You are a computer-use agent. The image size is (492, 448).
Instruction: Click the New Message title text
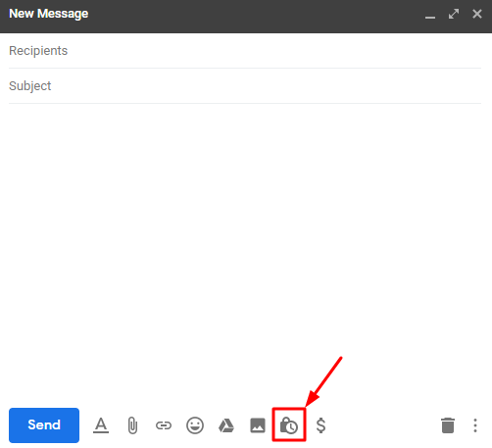(49, 14)
